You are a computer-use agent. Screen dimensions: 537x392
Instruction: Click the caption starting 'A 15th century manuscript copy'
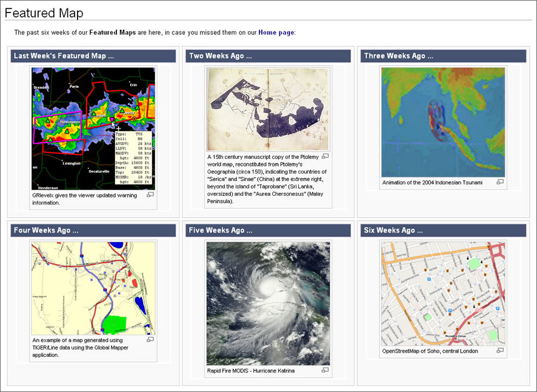coord(267,179)
